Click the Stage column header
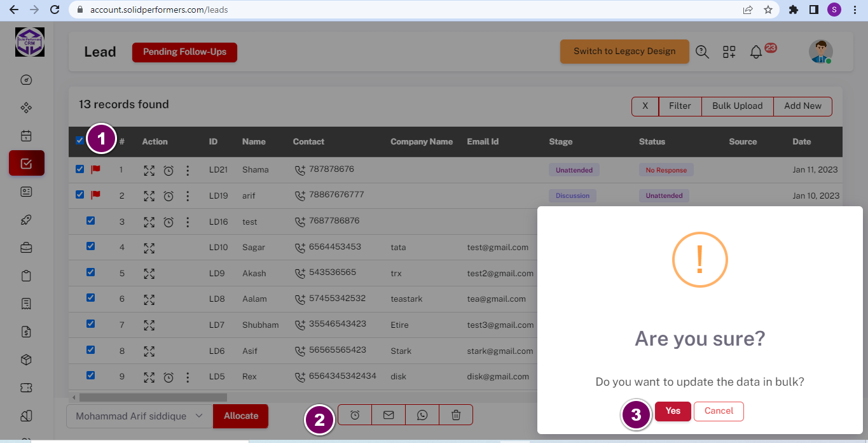868x443 pixels. (561, 142)
